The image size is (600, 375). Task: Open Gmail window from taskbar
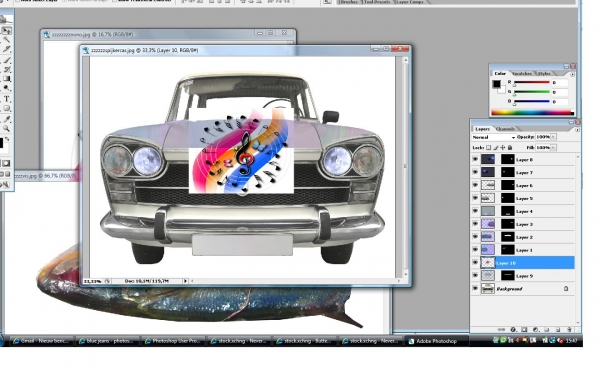41,341
